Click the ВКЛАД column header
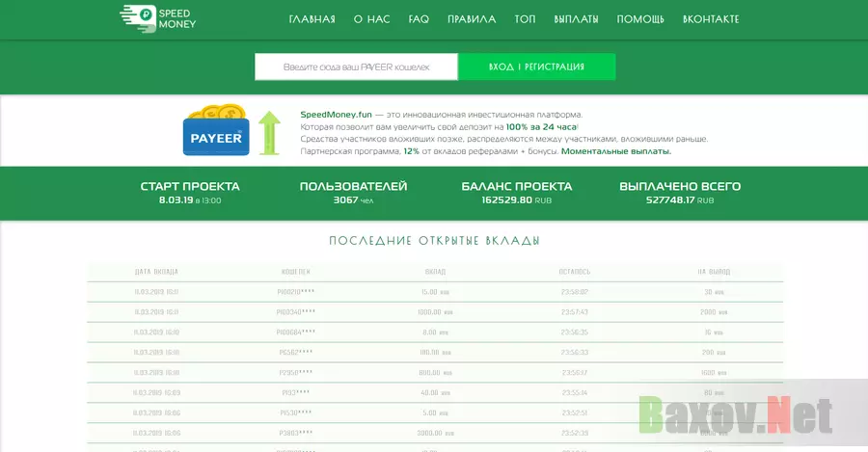The height and width of the screenshot is (452, 868). (435, 272)
